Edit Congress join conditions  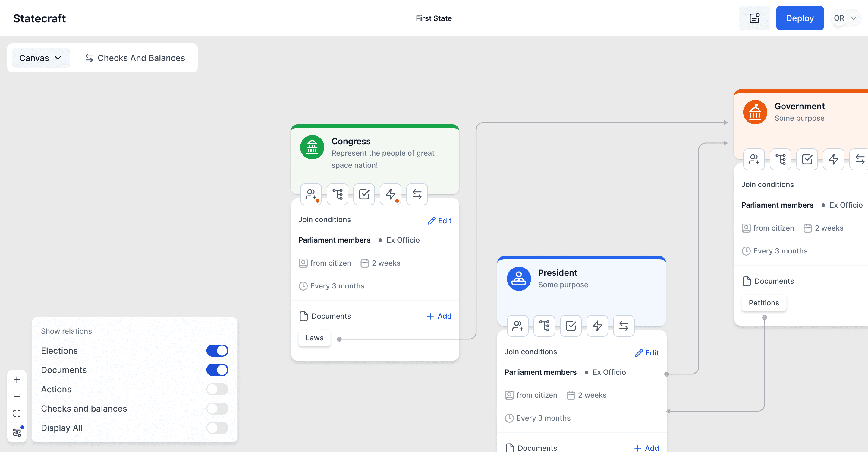pyautogui.click(x=439, y=221)
